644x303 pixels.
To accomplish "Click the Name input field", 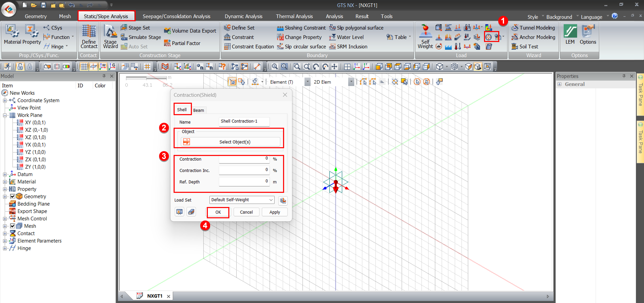I will coord(244,121).
